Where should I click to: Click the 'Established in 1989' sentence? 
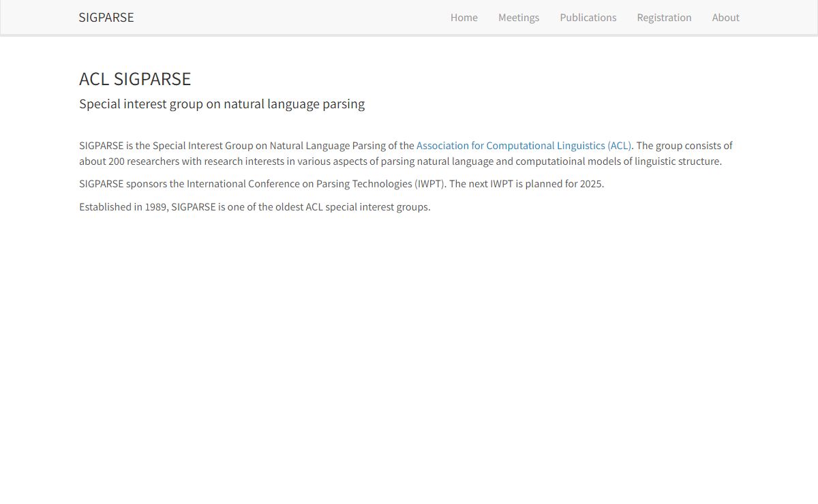click(x=255, y=207)
